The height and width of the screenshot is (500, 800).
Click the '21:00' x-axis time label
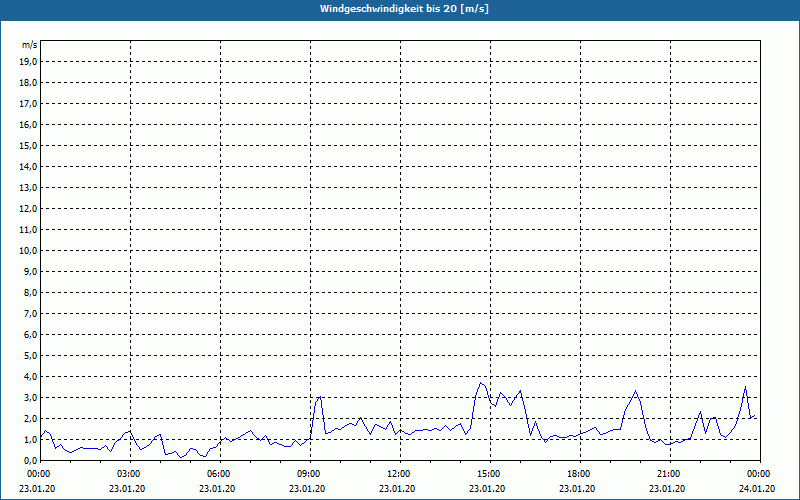(x=667, y=474)
